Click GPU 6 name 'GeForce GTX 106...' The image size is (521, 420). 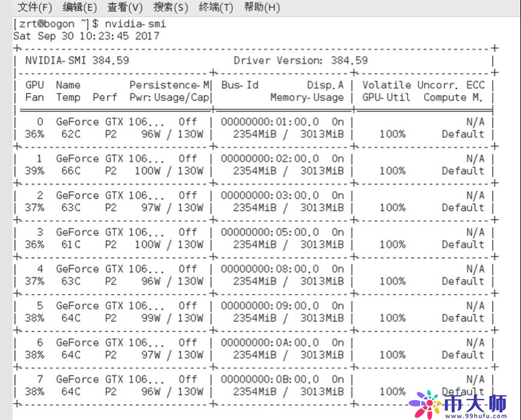110,342
